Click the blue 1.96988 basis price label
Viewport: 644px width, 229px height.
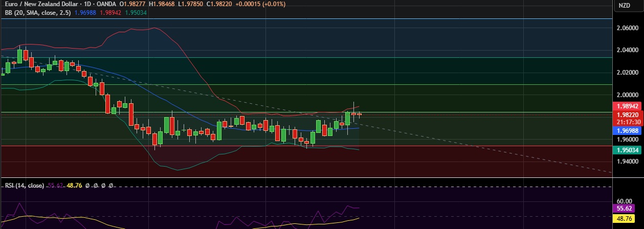(627, 131)
